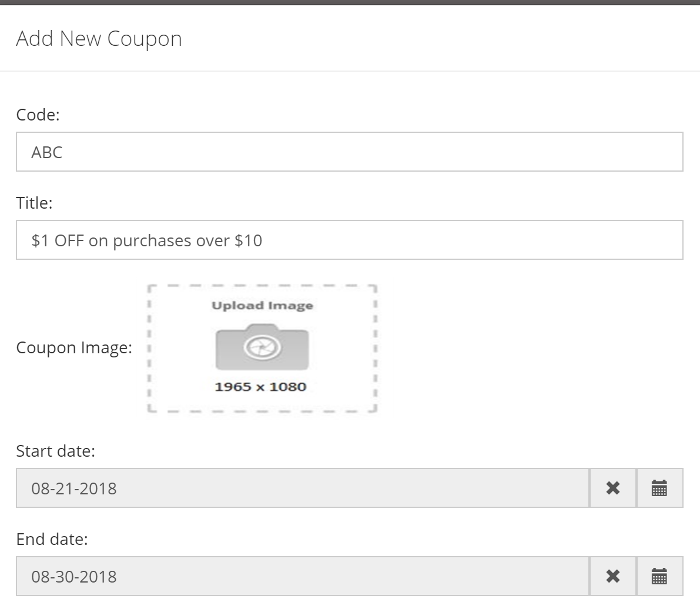
Task: Click the "Title:" label
Action: (x=34, y=203)
